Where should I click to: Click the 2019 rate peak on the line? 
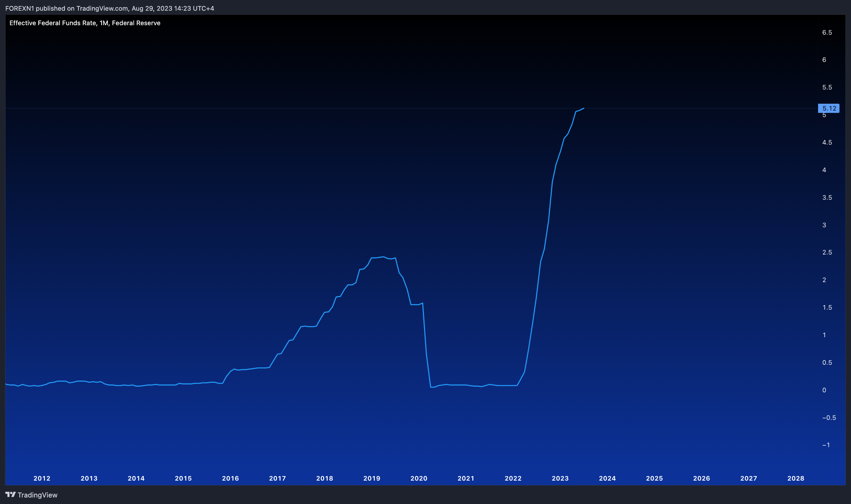383,257
